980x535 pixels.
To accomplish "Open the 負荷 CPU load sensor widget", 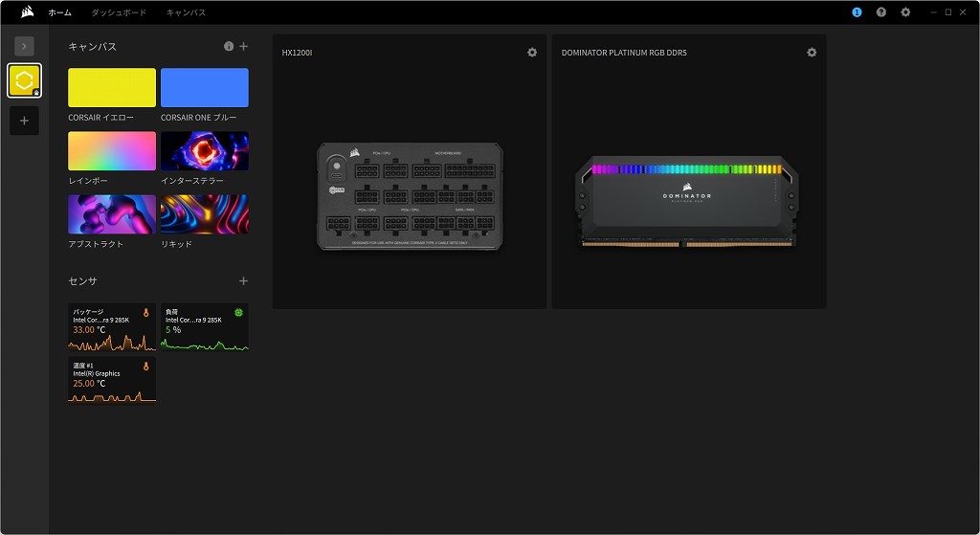I will pyautogui.click(x=205, y=327).
